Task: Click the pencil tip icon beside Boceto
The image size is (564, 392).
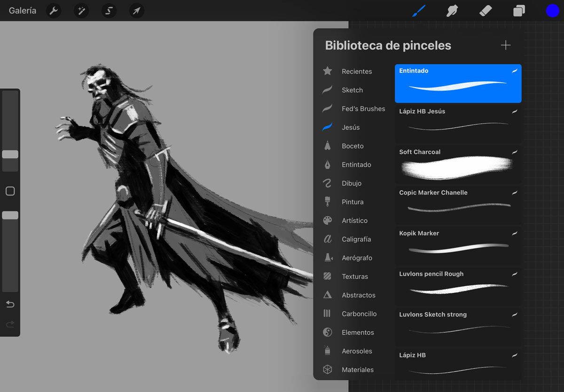Action: 328,146
